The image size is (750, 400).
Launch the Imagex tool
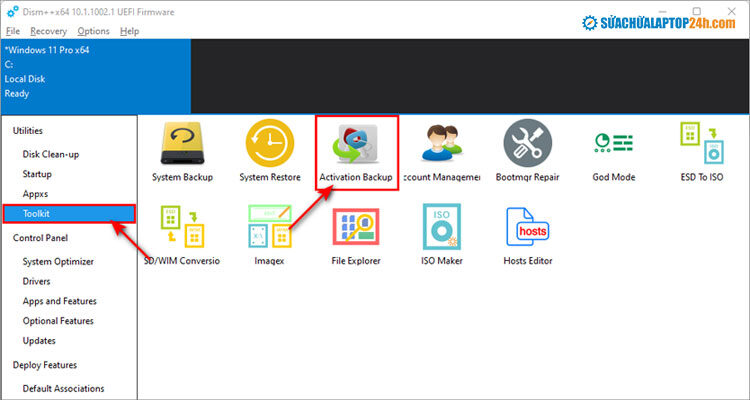coord(270,235)
